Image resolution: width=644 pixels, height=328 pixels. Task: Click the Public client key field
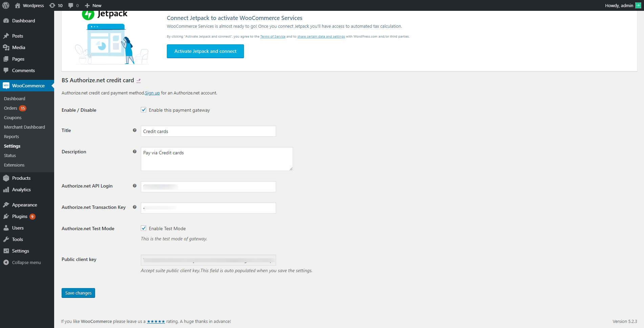pyautogui.click(x=208, y=260)
